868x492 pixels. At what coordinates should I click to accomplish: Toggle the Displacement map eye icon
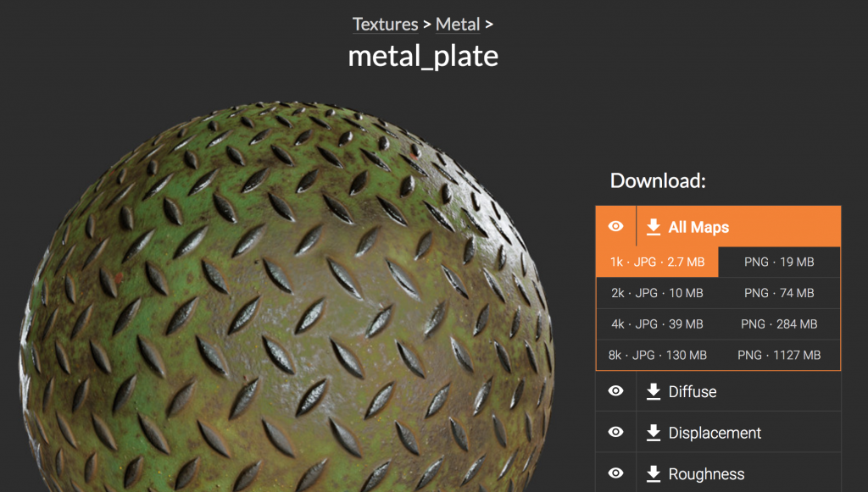[616, 433]
